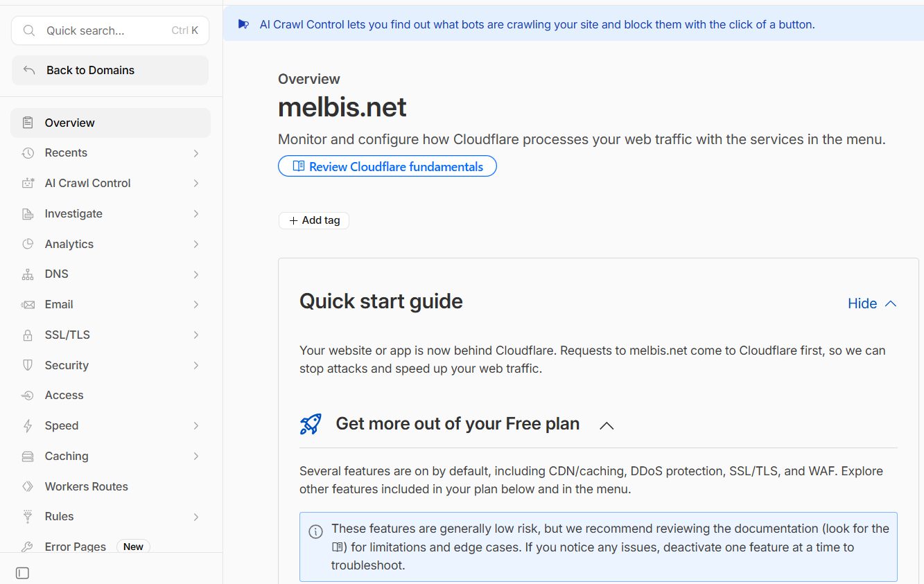Hide the Quick start guide
The image size is (924, 584).
pyautogui.click(x=872, y=303)
